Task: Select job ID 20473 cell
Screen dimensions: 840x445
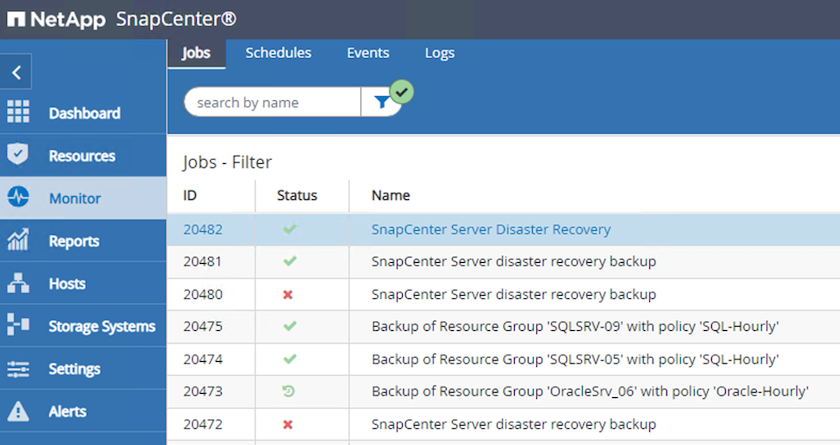Action: pos(202,391)
